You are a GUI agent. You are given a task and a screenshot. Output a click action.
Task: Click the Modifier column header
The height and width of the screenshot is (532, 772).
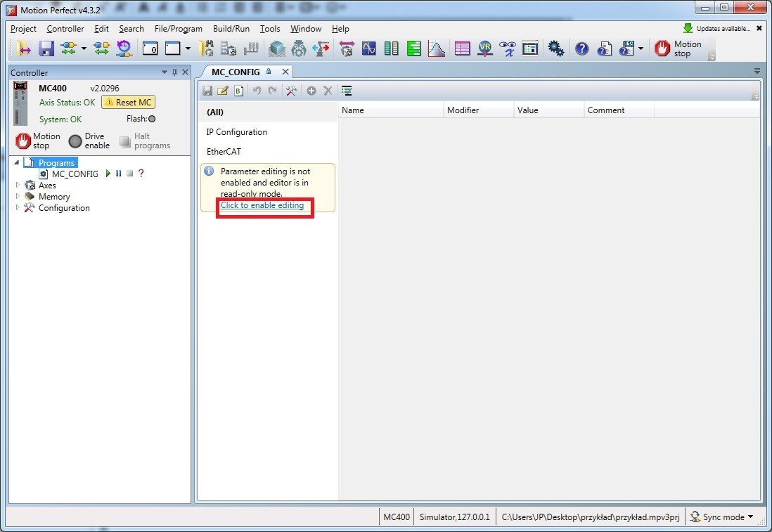[479, 110]
